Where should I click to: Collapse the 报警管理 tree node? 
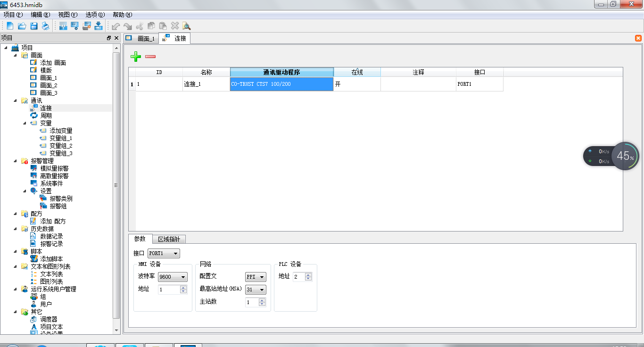click(x=15, y=161)
